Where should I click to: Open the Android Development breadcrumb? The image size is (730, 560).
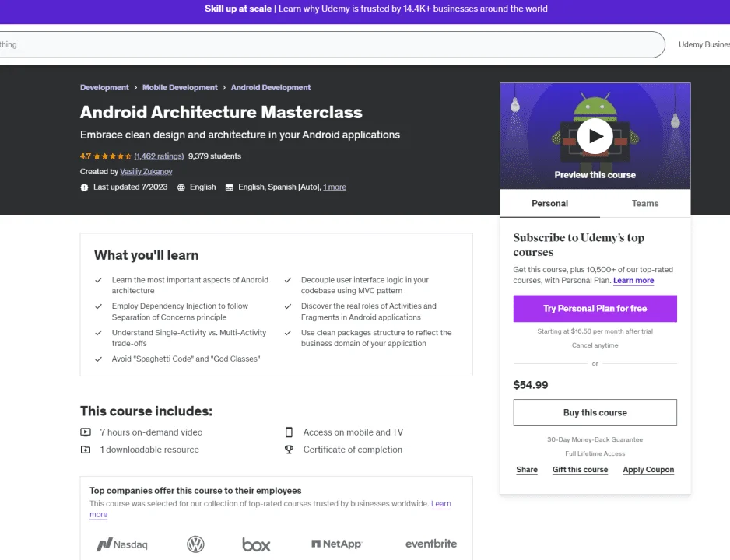271,87
